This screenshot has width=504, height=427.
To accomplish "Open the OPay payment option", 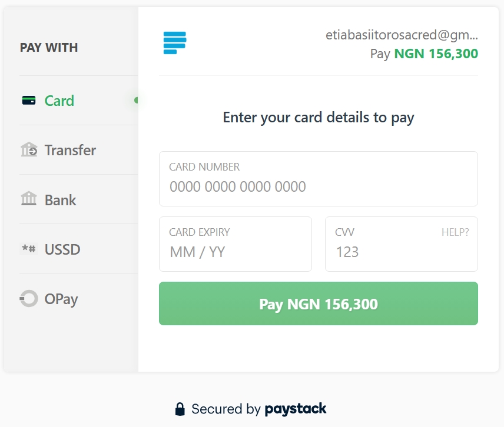I will 61,299.
